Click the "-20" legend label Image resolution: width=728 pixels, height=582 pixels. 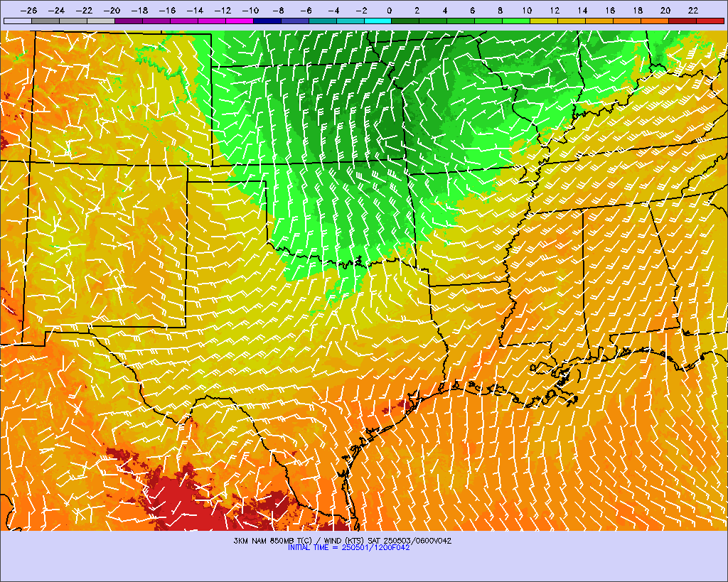point(112,10)
